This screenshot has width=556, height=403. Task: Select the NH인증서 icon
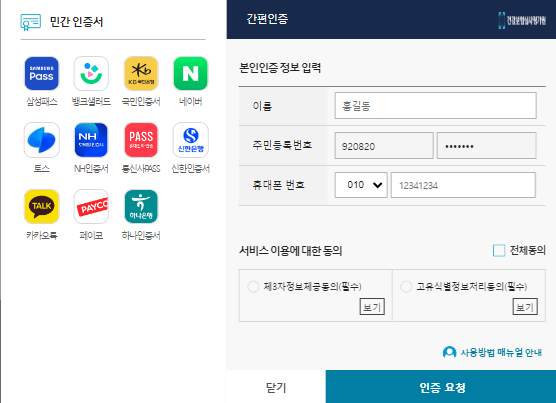(91, 140)
